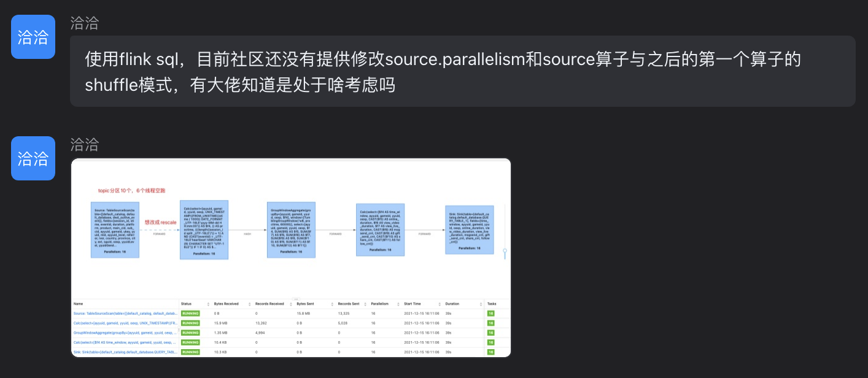Screen dimensions: 868x378
Task: Click the panel divider handle above the table
Action: coord(296,299)
